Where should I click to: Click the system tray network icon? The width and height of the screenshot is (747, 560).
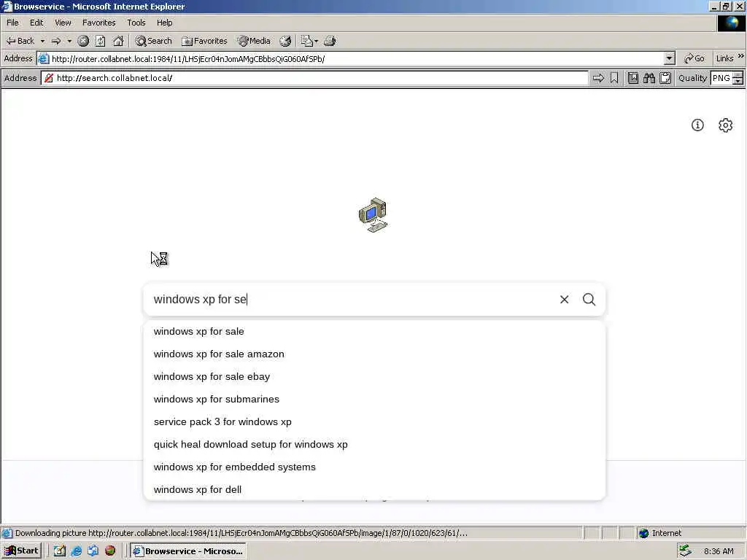click(686, 551)
